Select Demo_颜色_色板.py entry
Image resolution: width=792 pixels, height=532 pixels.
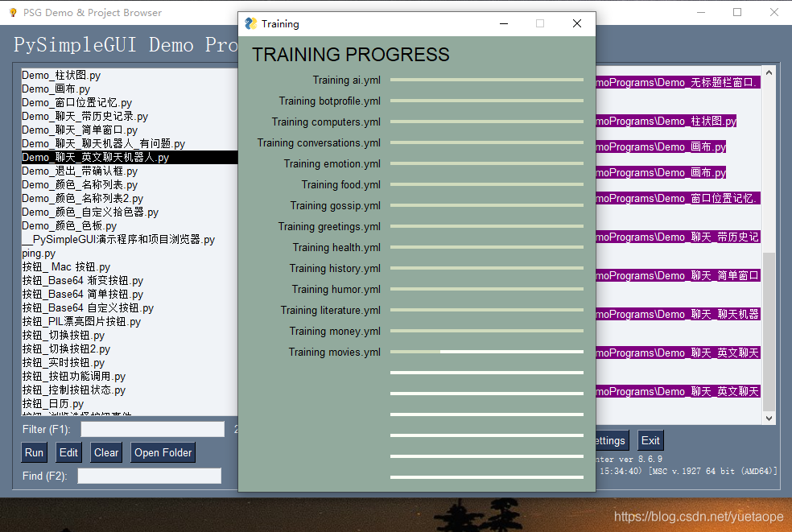[130, 225]
